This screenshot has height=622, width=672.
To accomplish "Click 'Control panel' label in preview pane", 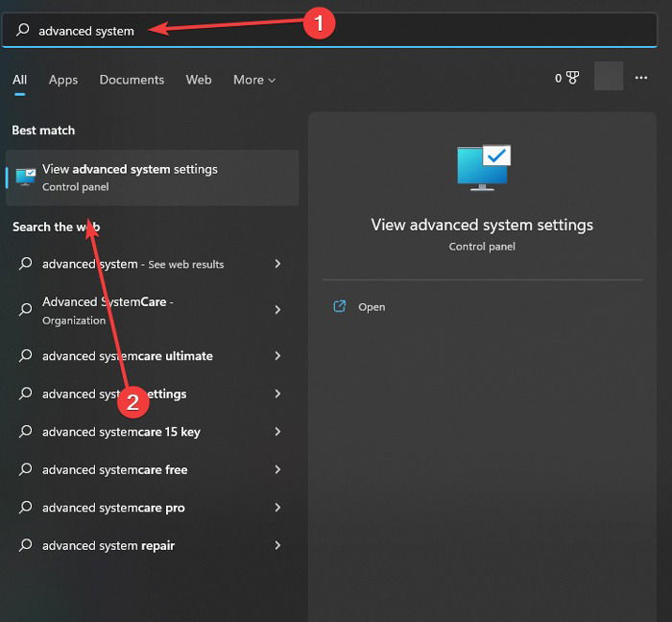I will tap(482, 247).
